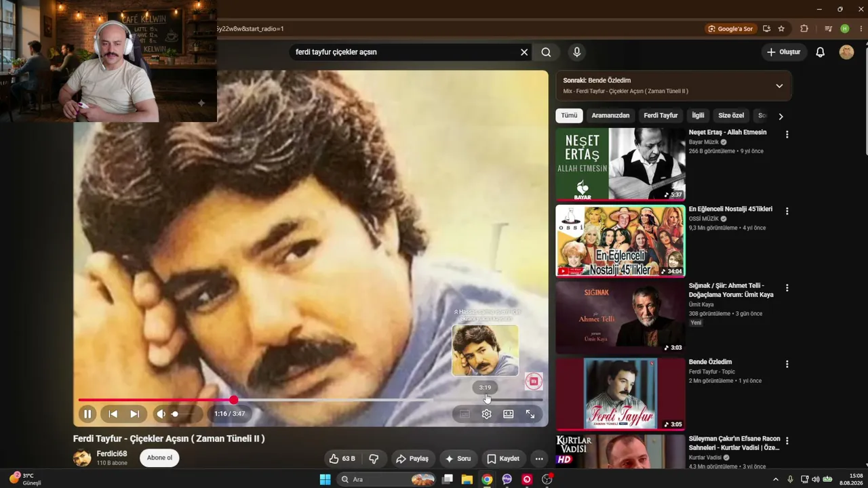Open options for Süleyman Çakır'ın Efsane Racon video
The width and height of the screenshot is (868, 488).
click(787, 441)
